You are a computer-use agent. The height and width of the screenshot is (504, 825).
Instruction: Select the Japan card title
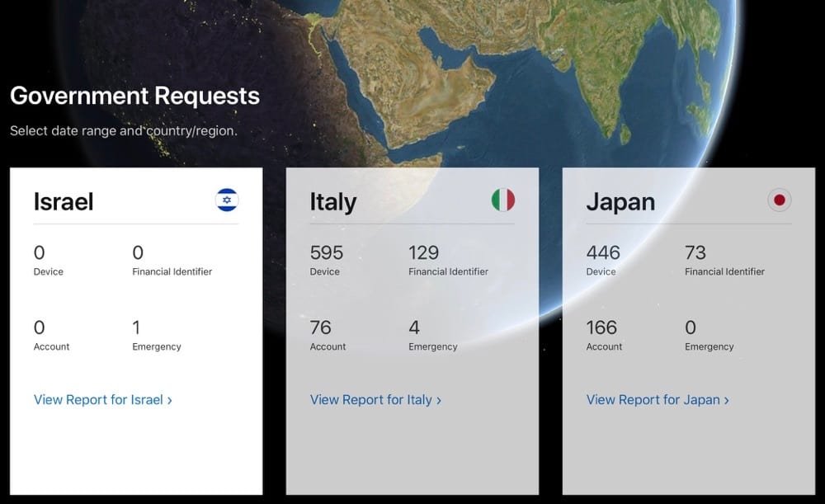pyautogui.click(x=620, y=201)
